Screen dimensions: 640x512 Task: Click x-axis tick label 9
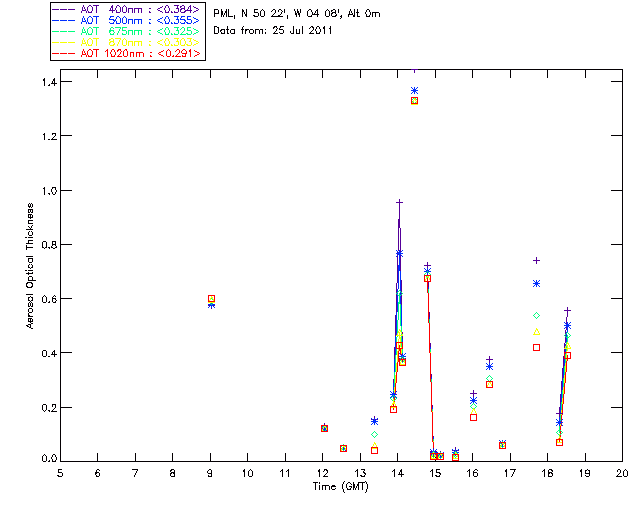(x=210, y=473)
